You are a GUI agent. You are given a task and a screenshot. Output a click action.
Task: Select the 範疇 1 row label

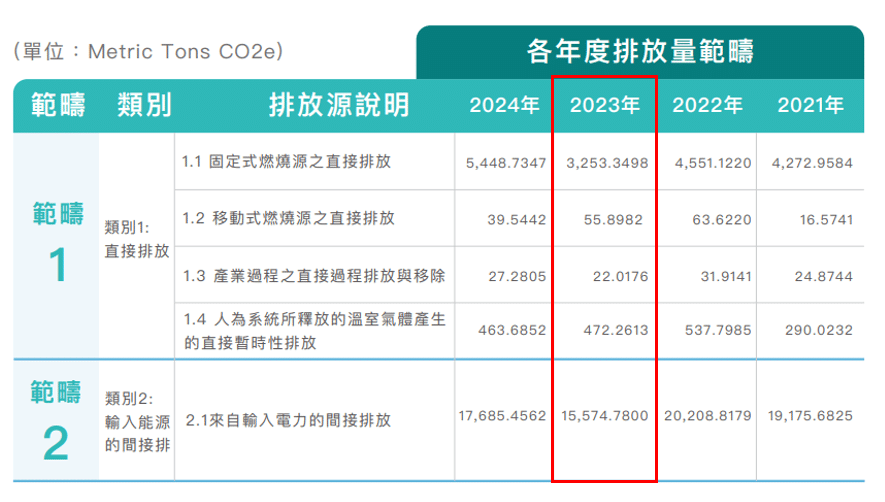(58, 242)
